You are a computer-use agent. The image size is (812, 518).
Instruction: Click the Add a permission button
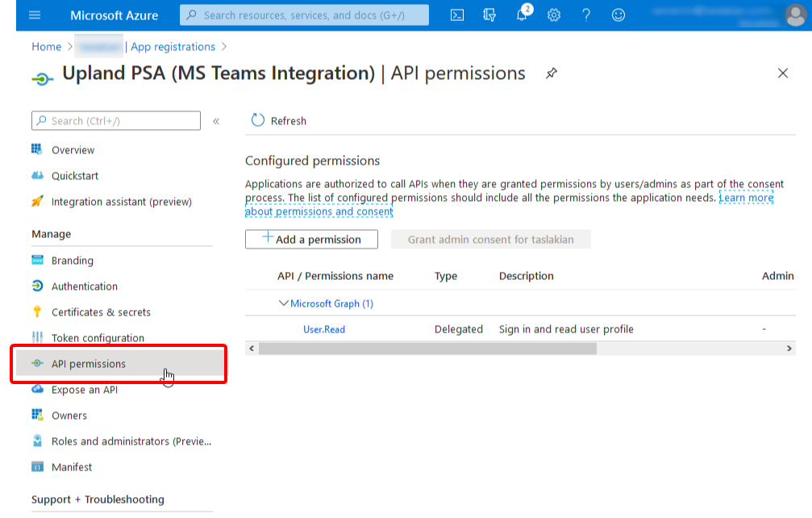311,239
